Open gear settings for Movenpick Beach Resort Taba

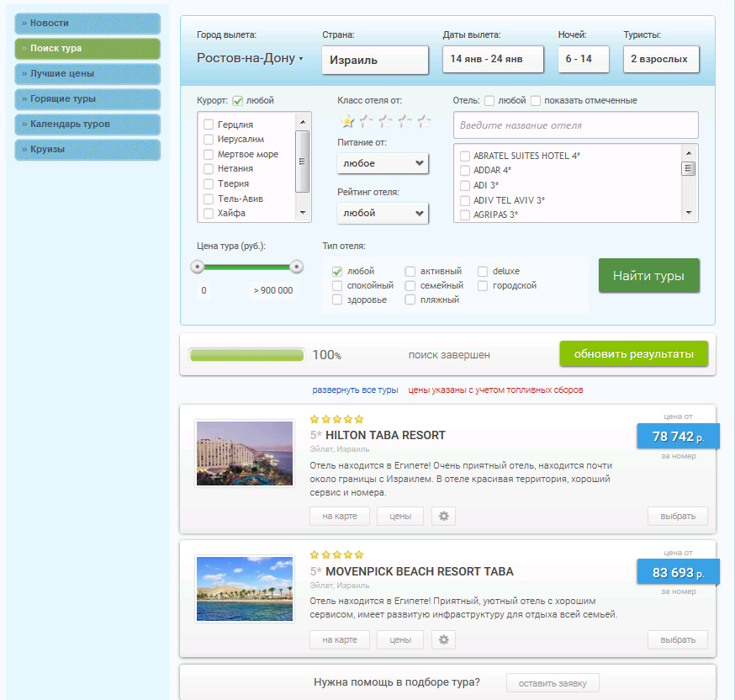coord(443,639)
